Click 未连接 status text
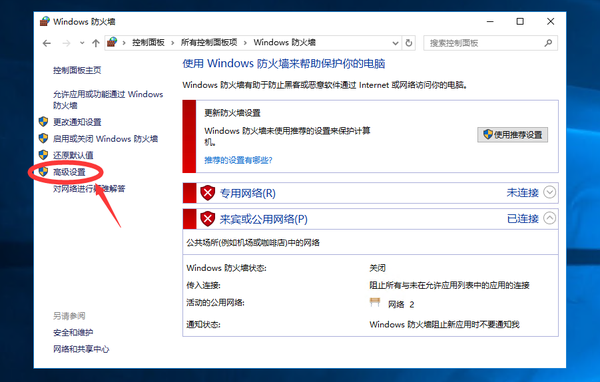 click(522, 193)
